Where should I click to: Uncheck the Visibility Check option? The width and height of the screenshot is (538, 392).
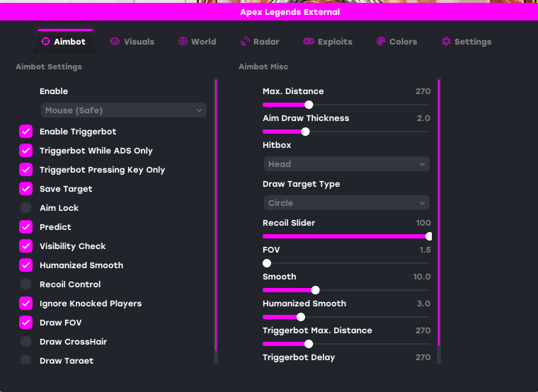coord(25,246)
